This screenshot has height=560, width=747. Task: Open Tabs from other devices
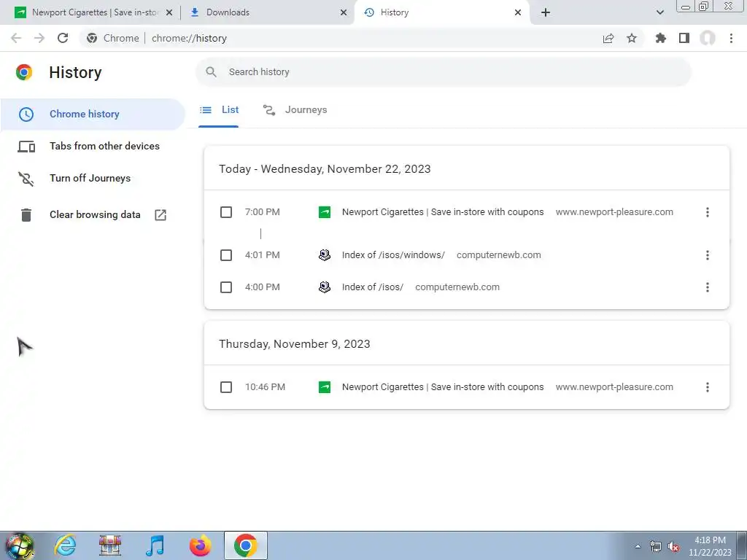pos(92,146)
